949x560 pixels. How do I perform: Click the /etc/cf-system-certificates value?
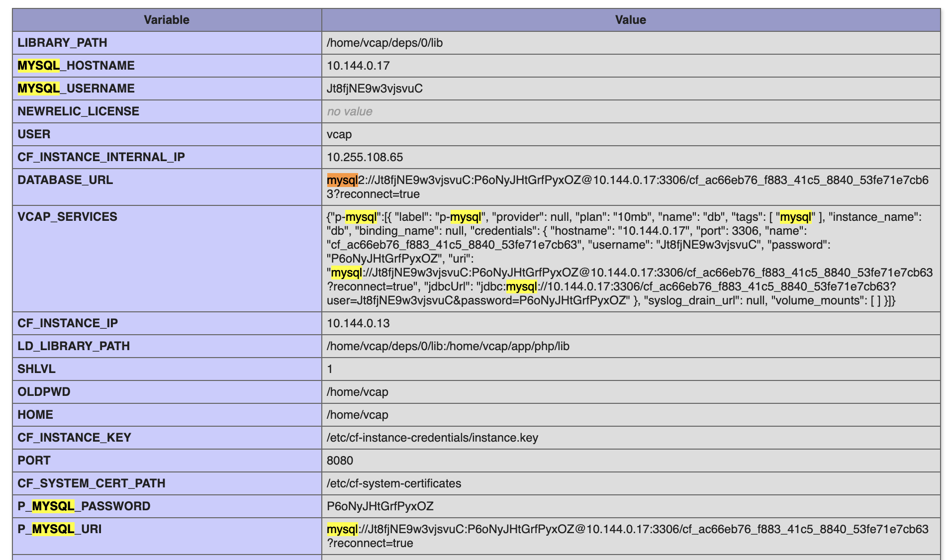point(394,483)
